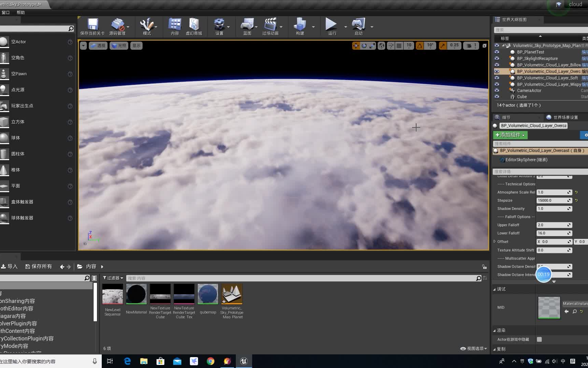The width and height of the screenshot is (588, 368).
Task: Select the qubemap asset thumbnail
Action: 208,294
